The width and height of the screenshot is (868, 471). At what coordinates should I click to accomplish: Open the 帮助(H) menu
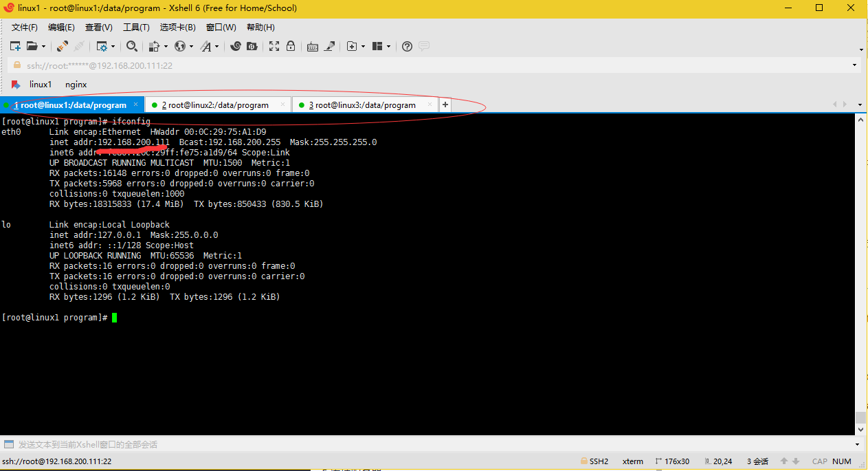click(x=260, y=28)
